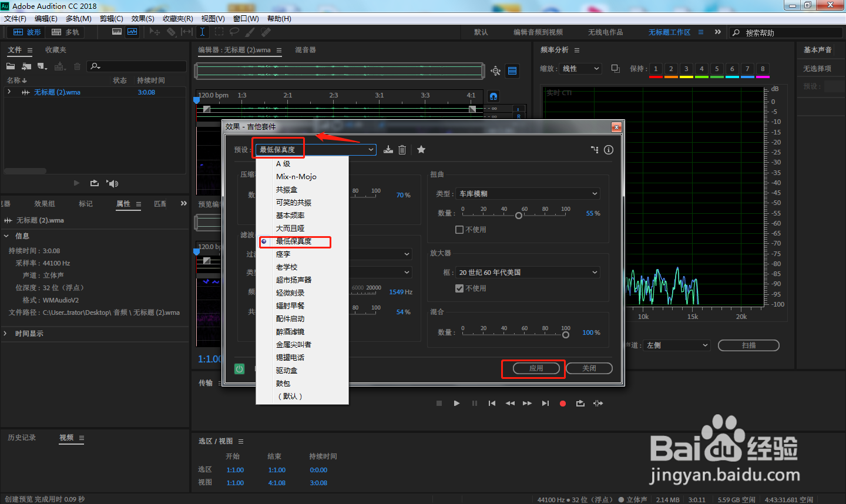The height and width of the screenshot is (504, 846).
Task: Switch to Waveform (波形) view
Action: [x=27, y=32]
